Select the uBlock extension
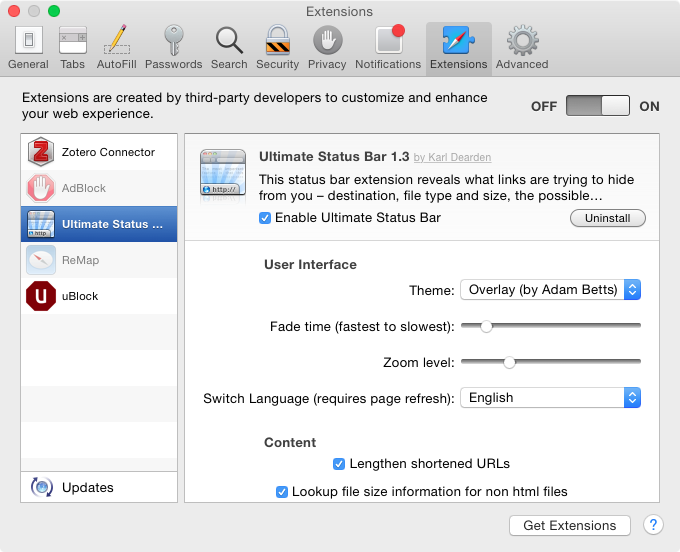The image size is (680, 552). click(99, 296)
